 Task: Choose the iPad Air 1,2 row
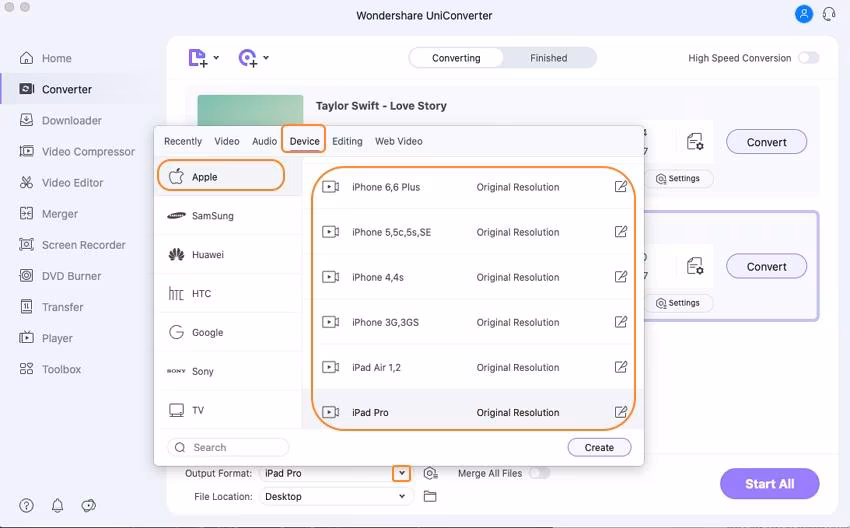point(473,367)
